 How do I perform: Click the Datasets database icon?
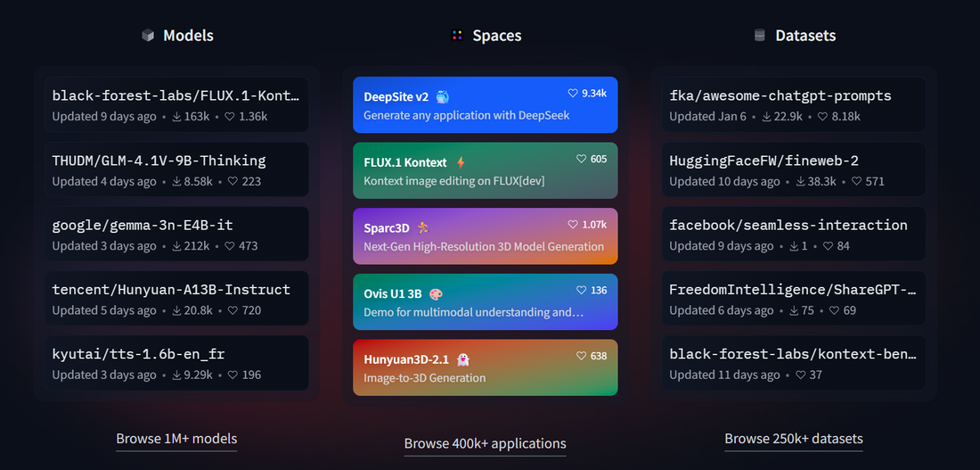point(759,36)
